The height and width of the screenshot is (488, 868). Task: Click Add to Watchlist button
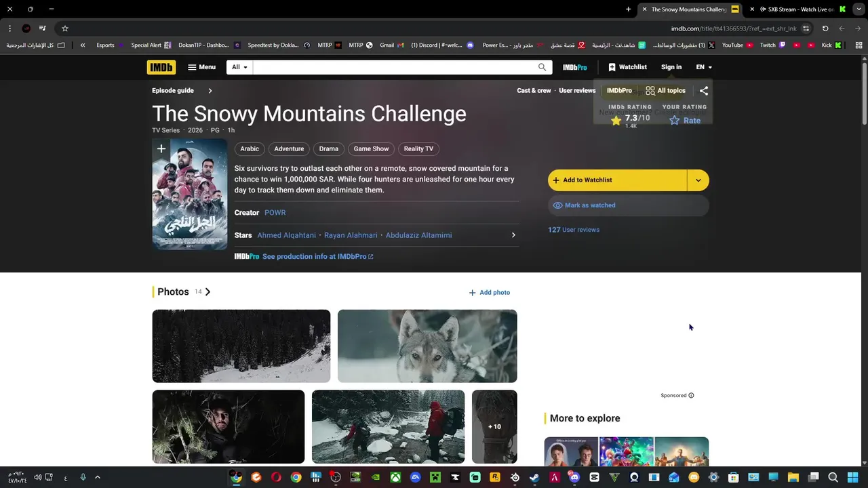pos(618,180)
